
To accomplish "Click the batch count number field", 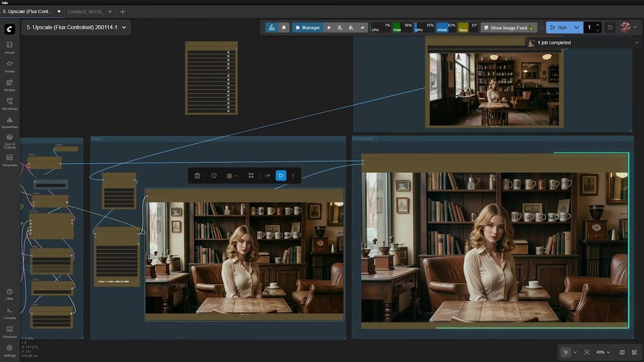I will click(x=589, y=27).
